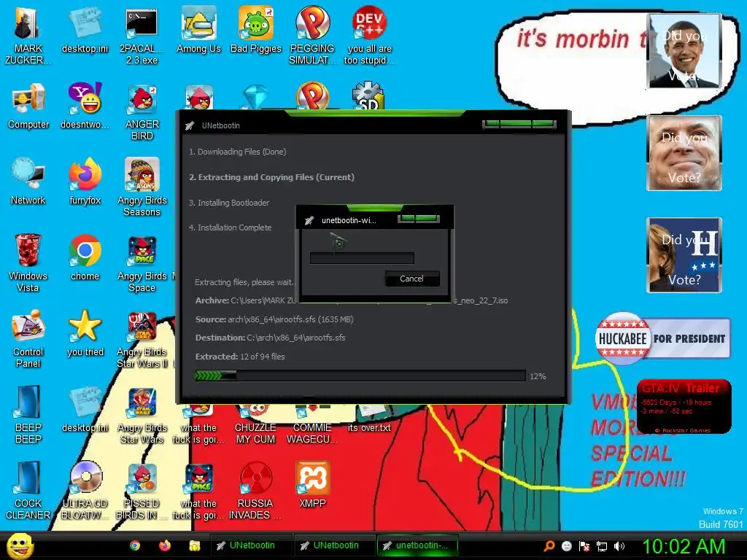The image size is (747, 560).
Task: Click the small dialog's empty progress bar
Action: tap(362, 258)
